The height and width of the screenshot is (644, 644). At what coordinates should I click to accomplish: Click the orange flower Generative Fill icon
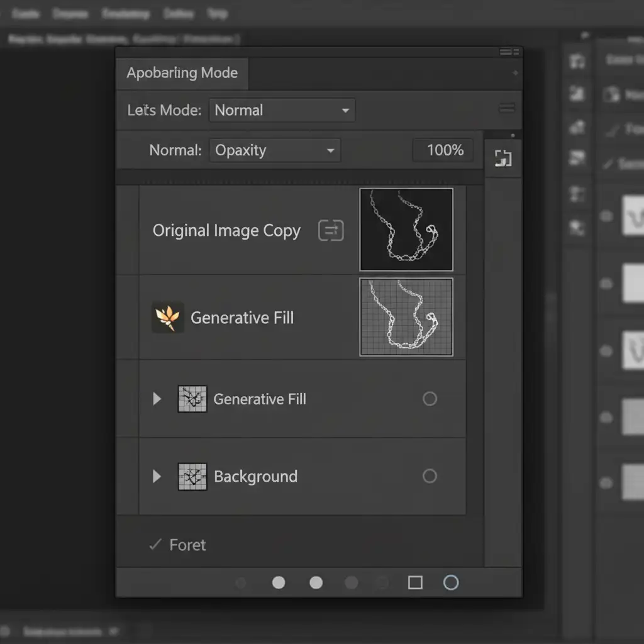click(x=168, y=318)
